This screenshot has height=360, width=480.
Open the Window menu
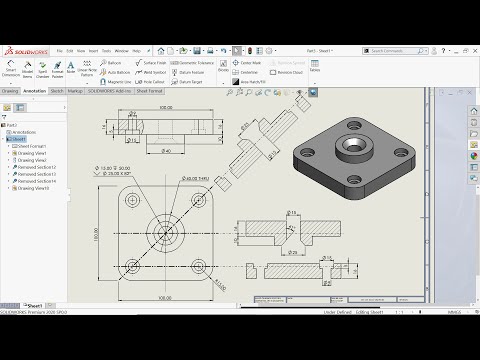(x=122, y=51)
